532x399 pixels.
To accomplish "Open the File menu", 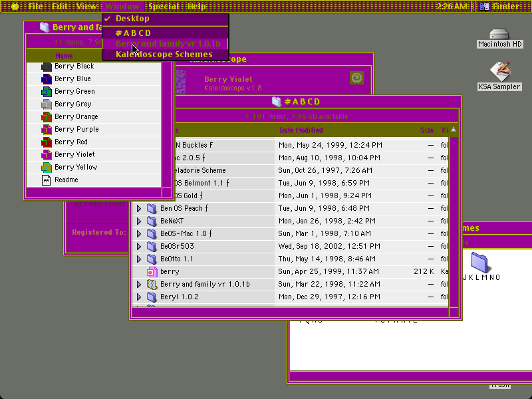I will (36, 7).
